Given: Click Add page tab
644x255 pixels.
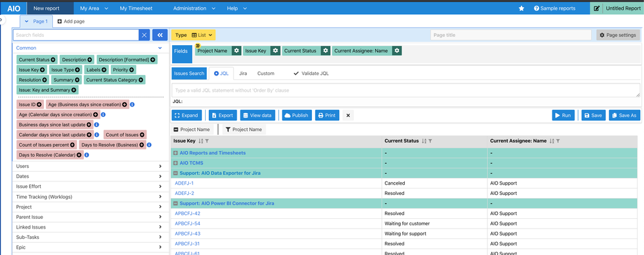Looking at the screenshot, I should (x=71, y=21).
